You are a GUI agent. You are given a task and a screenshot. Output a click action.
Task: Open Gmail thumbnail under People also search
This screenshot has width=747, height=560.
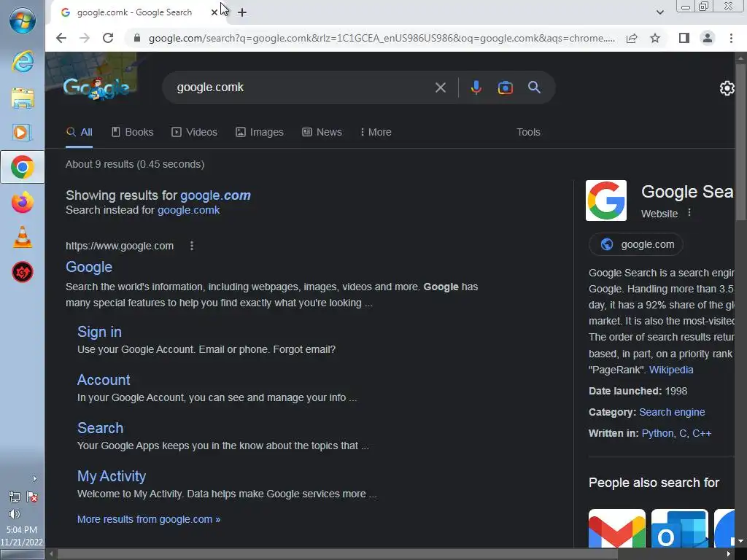(x=617, y=529)
